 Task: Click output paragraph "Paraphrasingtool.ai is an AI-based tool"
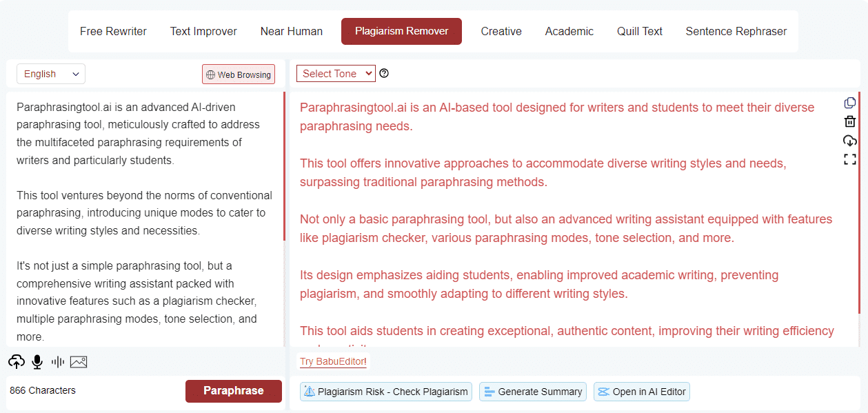pos(557,117)
